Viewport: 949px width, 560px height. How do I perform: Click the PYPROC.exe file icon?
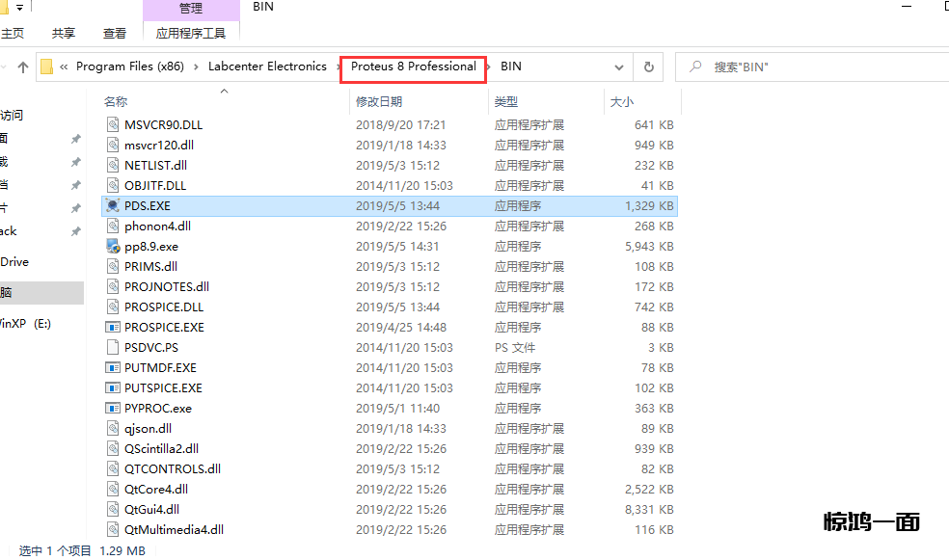pos(113,409)
